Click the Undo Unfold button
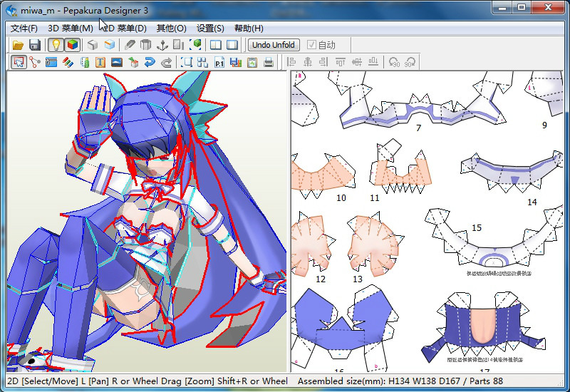The image size is (570, 392). click(x=274, y=45)
